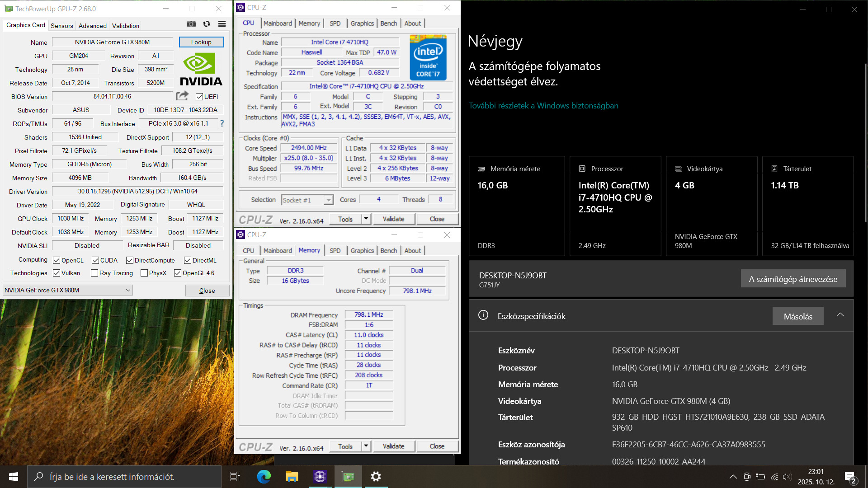
Task: Open Task View on the taskbar
Action: (235, 476)
